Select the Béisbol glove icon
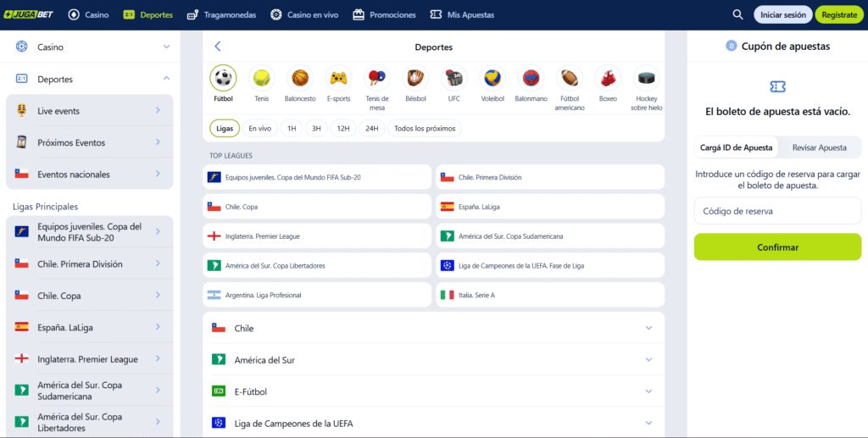Viewport: 868px width, 438px height. click(415, 78)
